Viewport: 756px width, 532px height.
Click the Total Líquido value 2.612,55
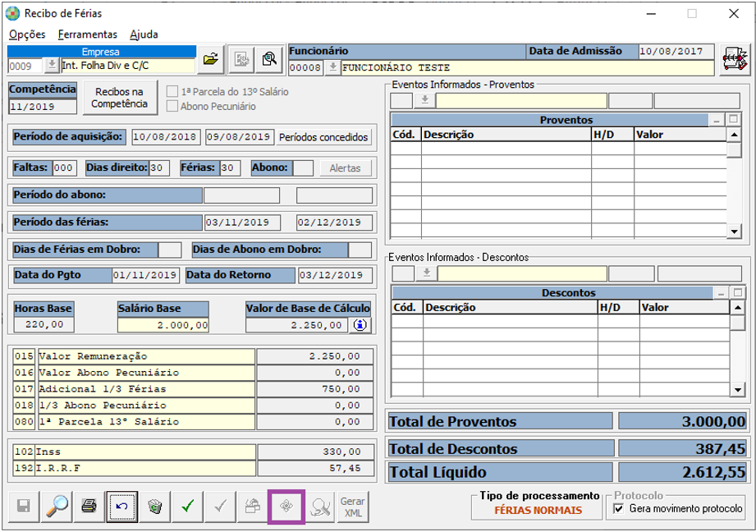[x=683, y=472]
